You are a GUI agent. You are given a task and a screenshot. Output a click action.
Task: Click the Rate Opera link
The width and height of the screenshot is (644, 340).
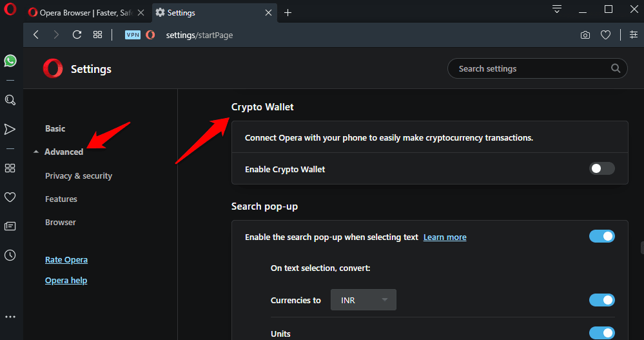(66, 260)
